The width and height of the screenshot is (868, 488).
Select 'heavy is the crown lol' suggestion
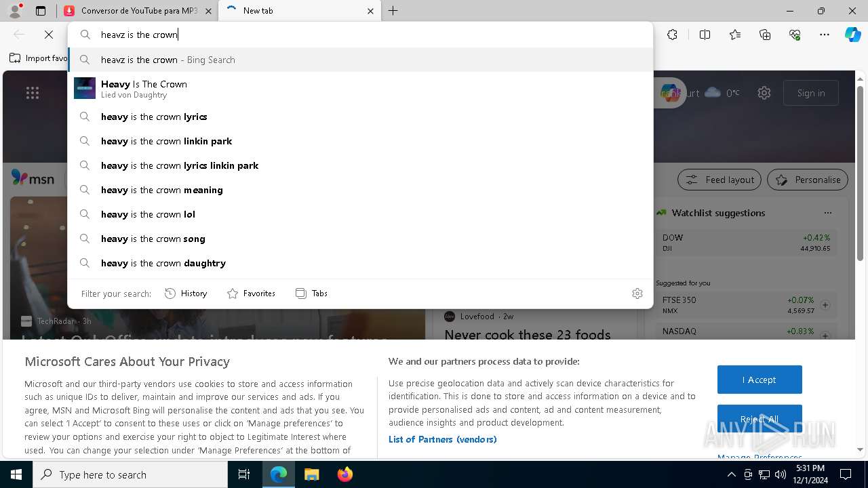click(x=360, y=214)
